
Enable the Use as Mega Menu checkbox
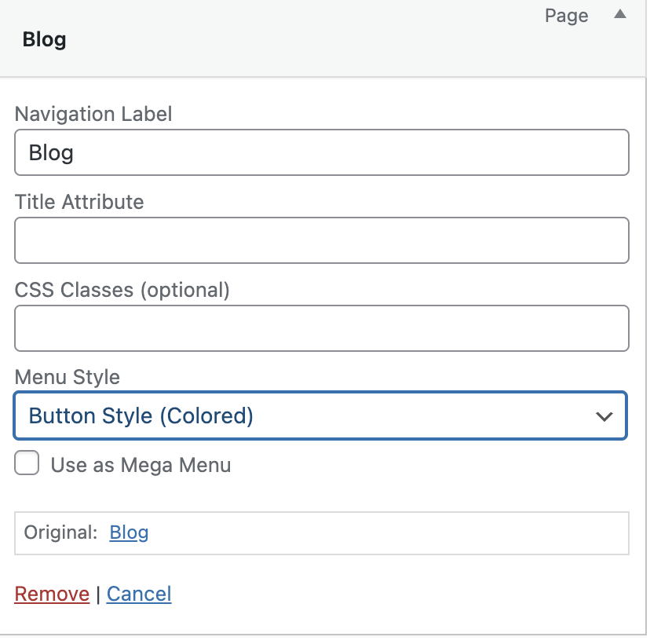27,464
